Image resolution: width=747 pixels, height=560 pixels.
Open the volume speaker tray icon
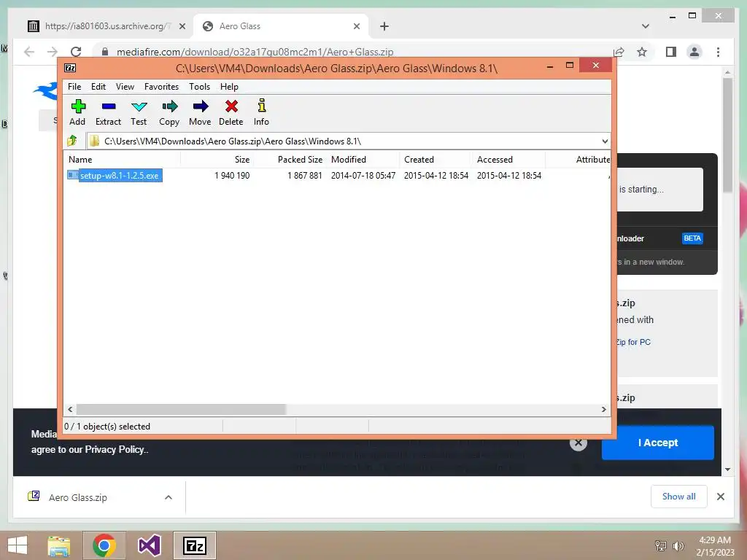pos(678,545)
